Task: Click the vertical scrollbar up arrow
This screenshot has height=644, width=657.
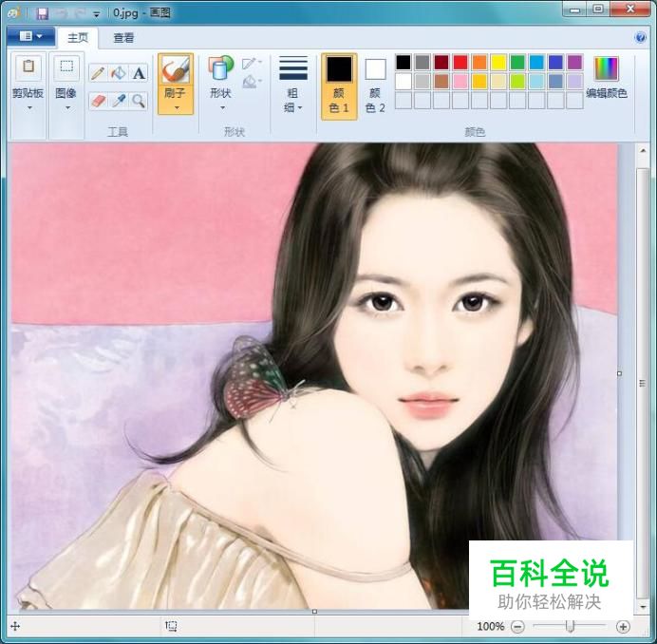Action: click(643, 151)
